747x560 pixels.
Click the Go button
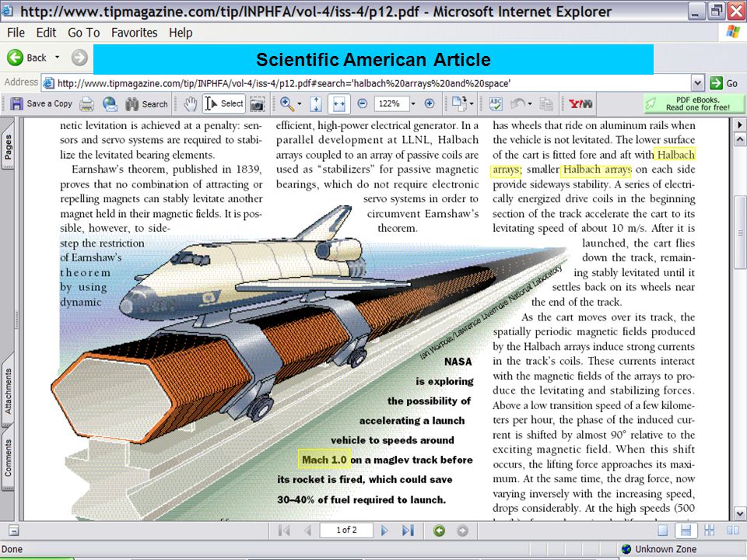(724, 83)
